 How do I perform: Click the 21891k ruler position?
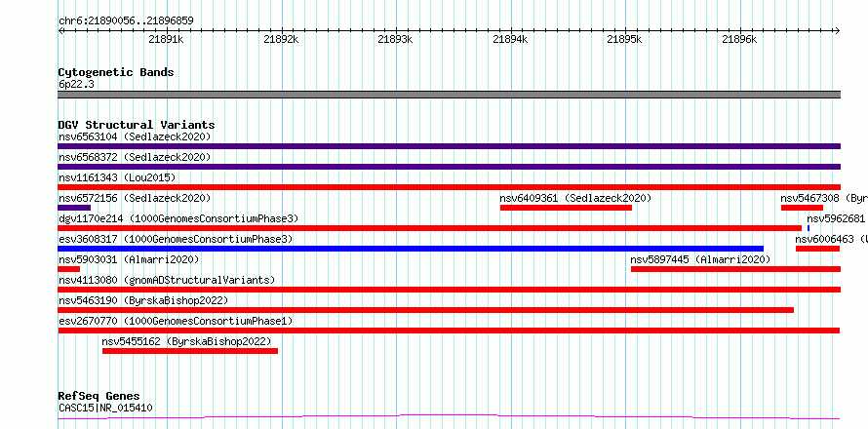[x=167, y=39]
